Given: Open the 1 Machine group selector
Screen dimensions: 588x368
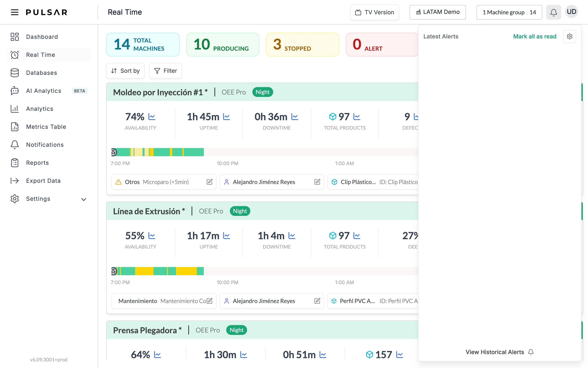Looking at the screenshot, I should [x=509, y=12].
